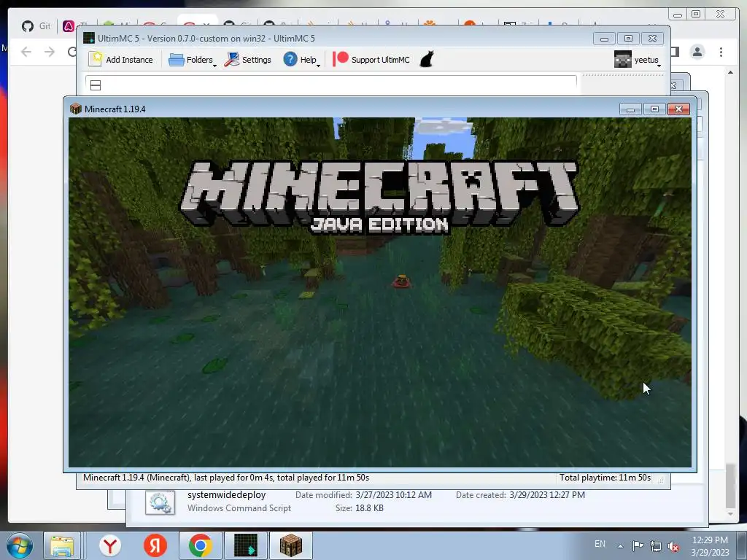Screen dimensions: 747x560
Task: Click the 'Size: 18.8 KB' detail text
Action: coord(359,508)
